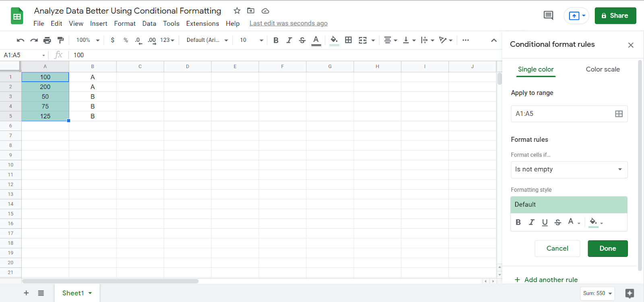This screenshot has width=644, height=302.
Task: Check cloud document status icon
Action: tap(265, 11)
